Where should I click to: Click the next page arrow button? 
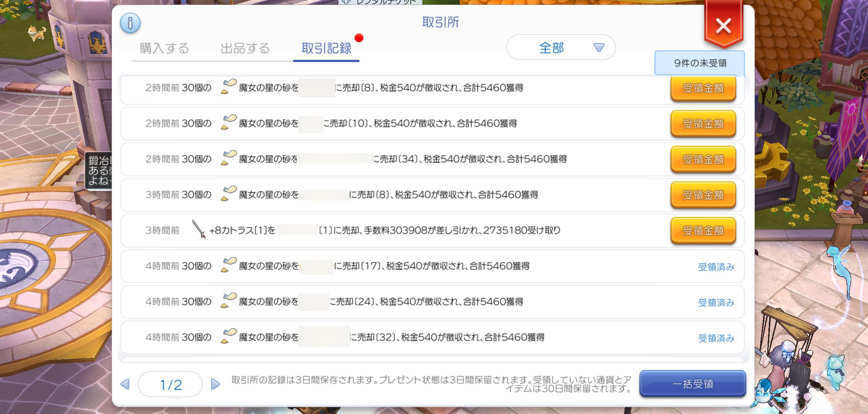pos(215,384)
